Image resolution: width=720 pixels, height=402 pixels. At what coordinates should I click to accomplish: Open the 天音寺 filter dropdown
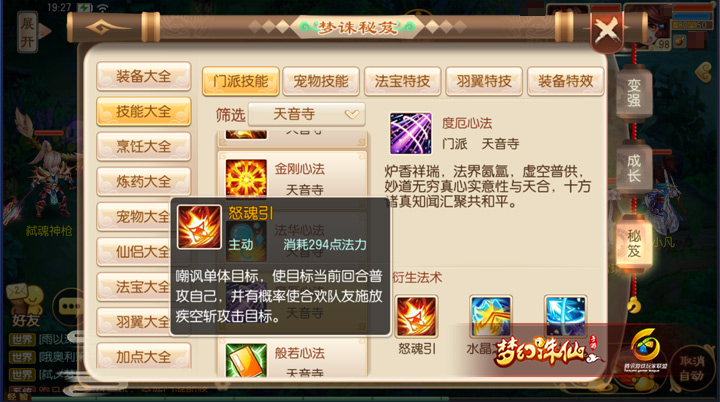pos(306,114)
